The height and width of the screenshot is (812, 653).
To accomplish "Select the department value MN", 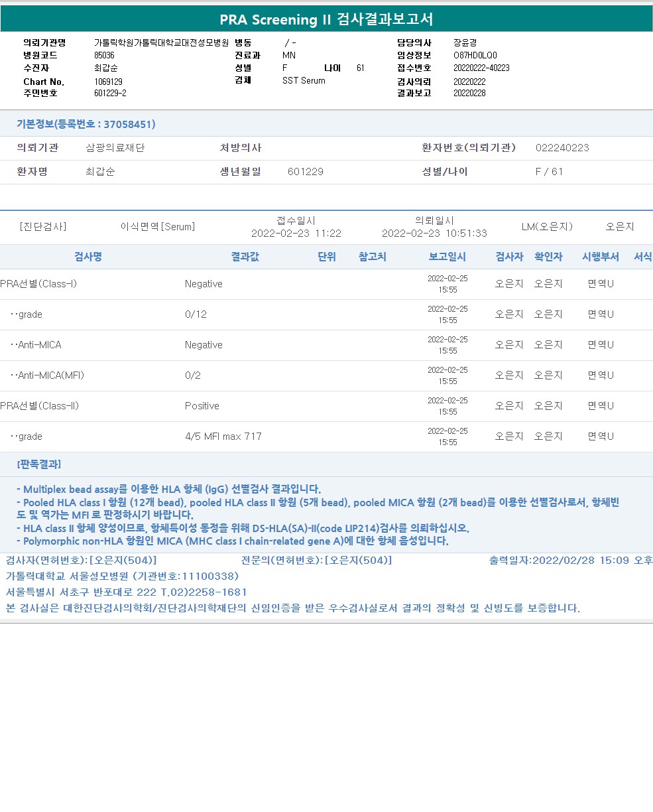I will 289,56.
